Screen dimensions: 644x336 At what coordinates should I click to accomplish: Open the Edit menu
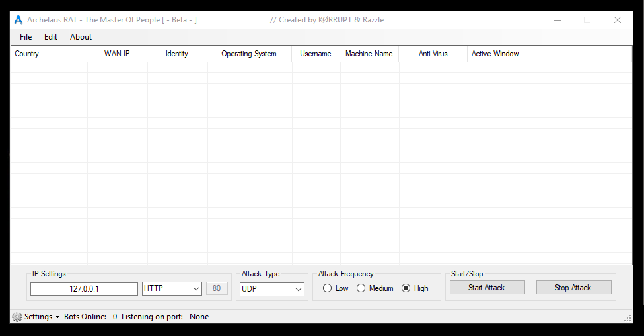tap(50, 37)
